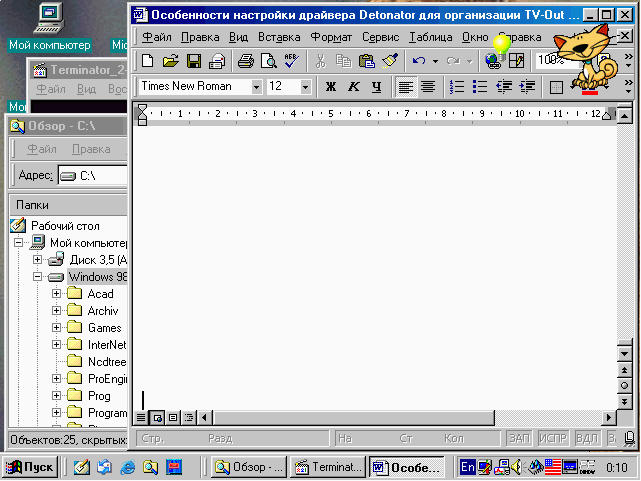The height and width of the screenshot is (481, 641).
Task: Select the Archiv folder in tree
Action: coord(103,311)
